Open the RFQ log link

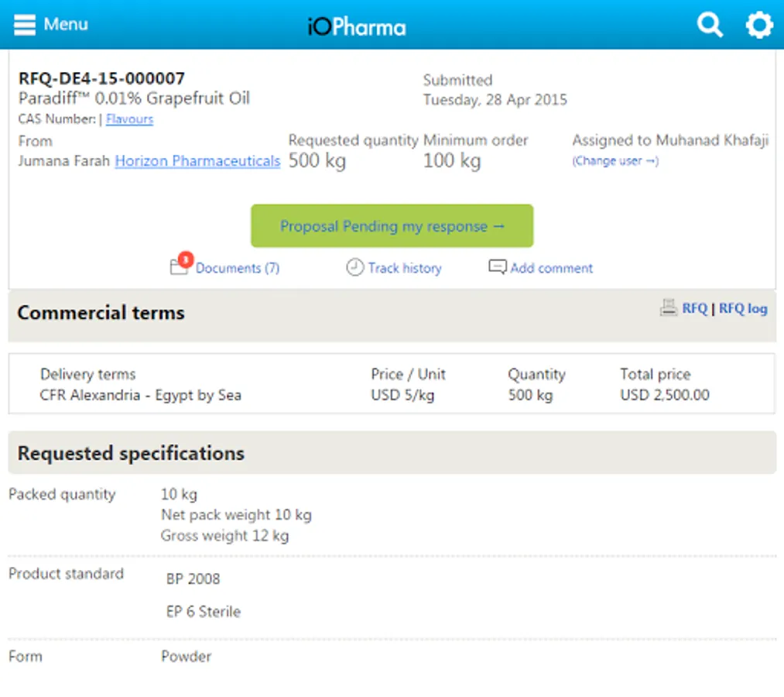click(x=743, y=308)
